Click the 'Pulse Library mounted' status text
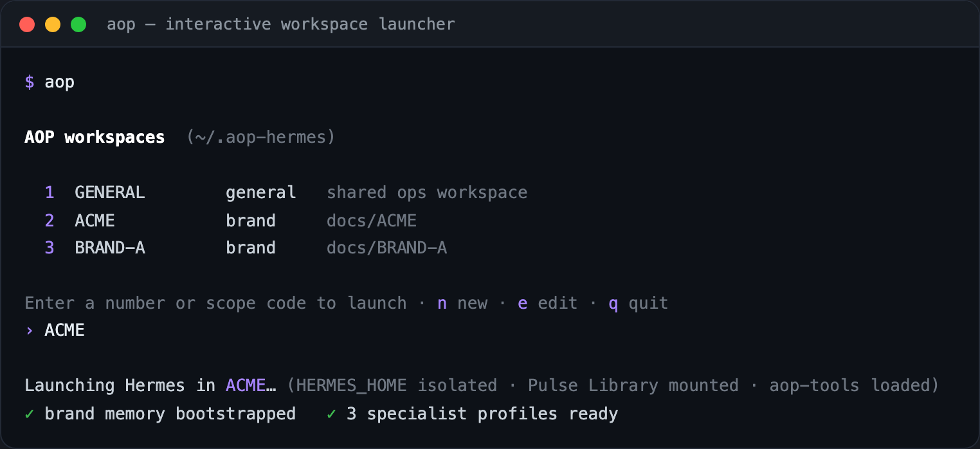980x449 pixels. [633, 386]
